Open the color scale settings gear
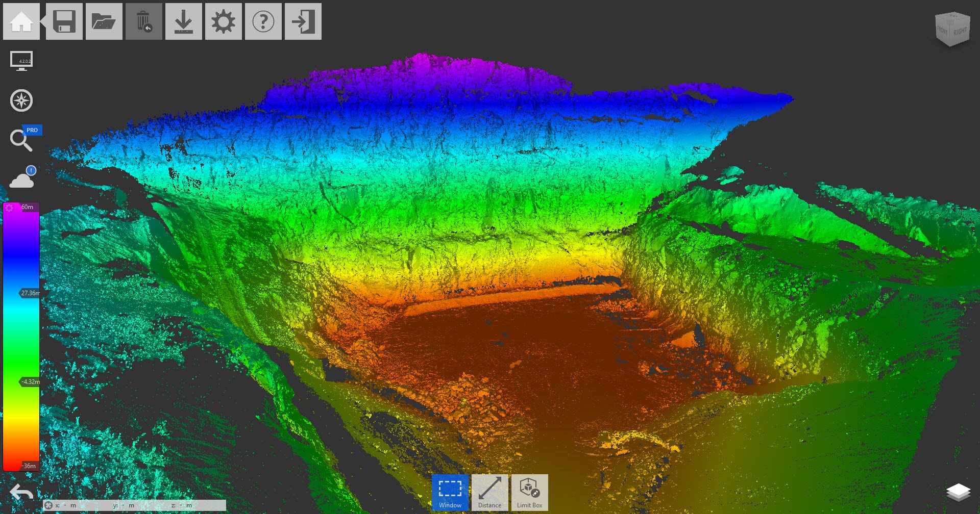This screenshot has height=514, width=980. tap(9, 208)
